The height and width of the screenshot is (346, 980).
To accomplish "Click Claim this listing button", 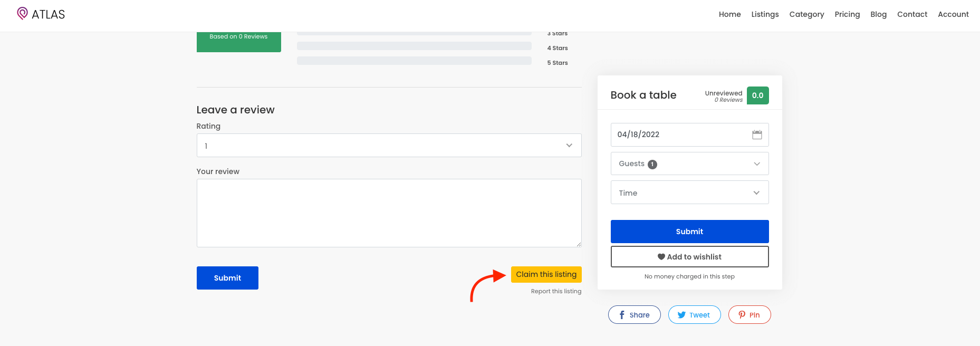I will coord(546,274).
